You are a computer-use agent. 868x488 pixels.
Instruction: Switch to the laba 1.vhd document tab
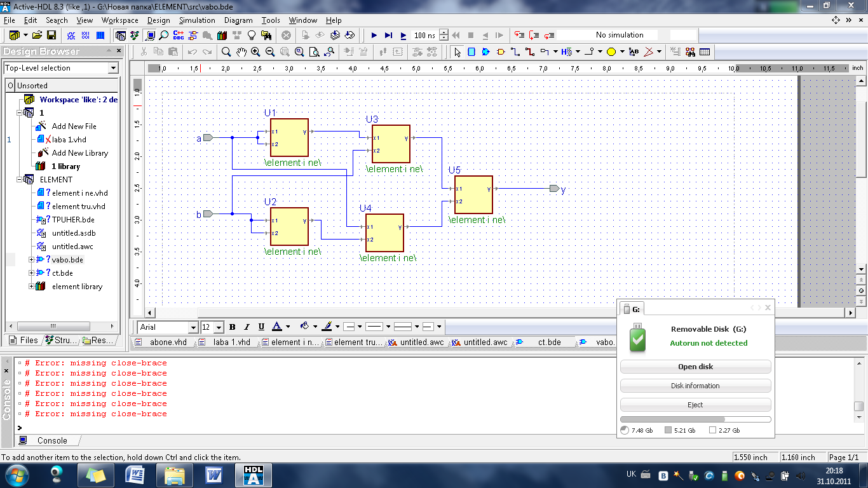click(x=226, y=342)
